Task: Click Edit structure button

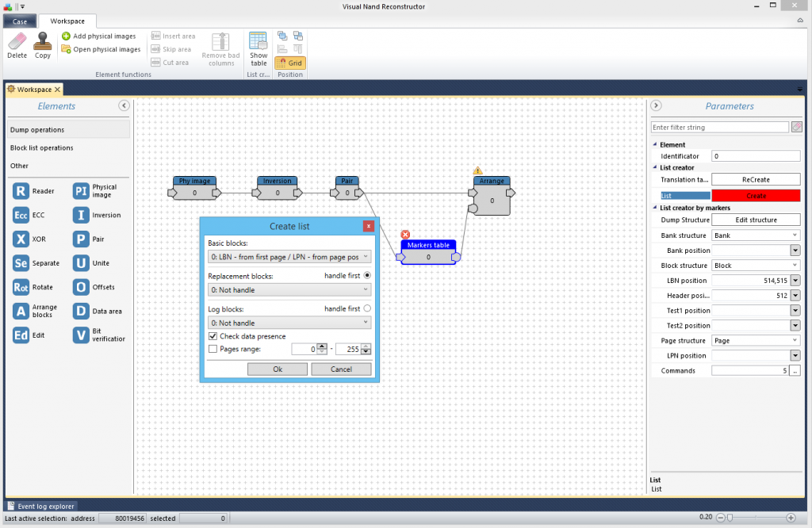Action: (x=756, y=220)
